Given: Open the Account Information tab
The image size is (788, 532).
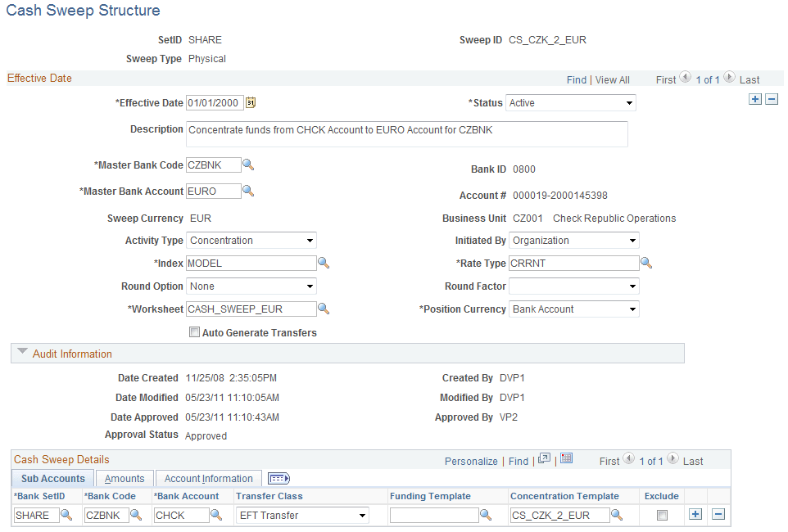Looking at the screenshot, I should [208, 478].
